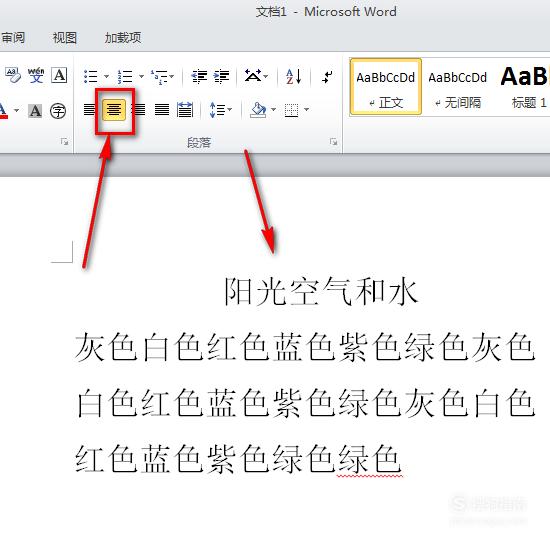Viewport: 550px width, 550px height.
Task: Open the Paragraph dialog launcher
Action: [x=333, y=141]
